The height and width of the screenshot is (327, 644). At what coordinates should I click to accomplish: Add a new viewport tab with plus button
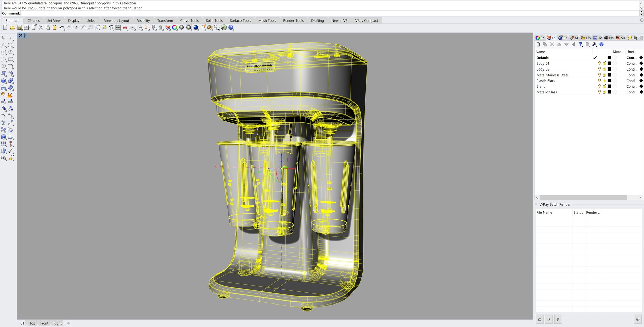click(68, 323)
